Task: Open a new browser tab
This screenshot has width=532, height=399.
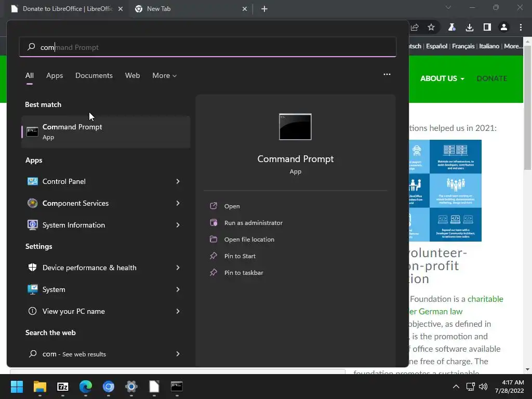Action: click(x=264, y=9)
